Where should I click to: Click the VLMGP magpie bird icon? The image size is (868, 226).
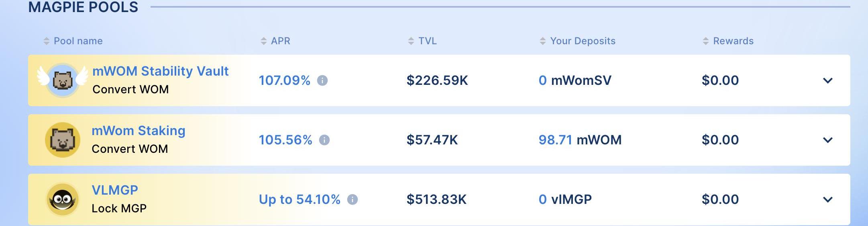63,199
